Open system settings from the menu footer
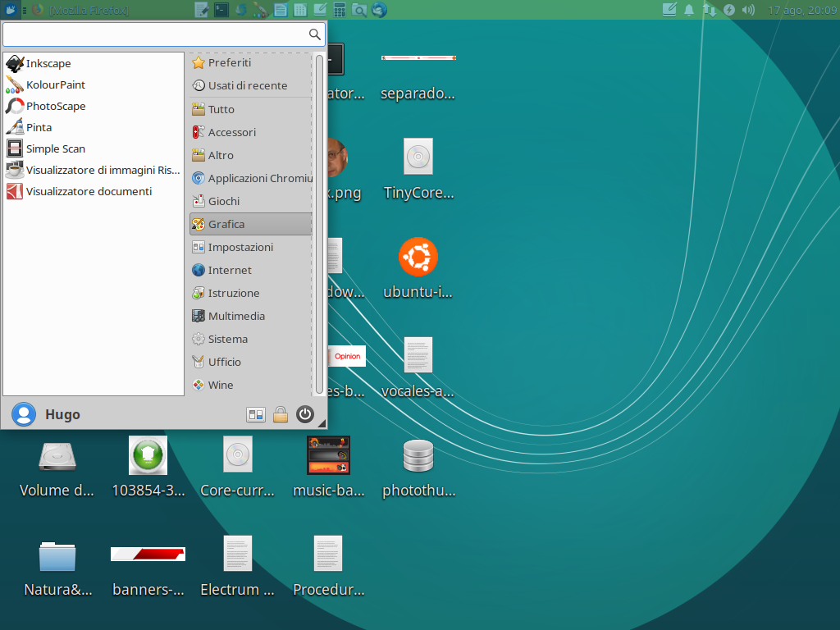 click(x=256, y=414)
